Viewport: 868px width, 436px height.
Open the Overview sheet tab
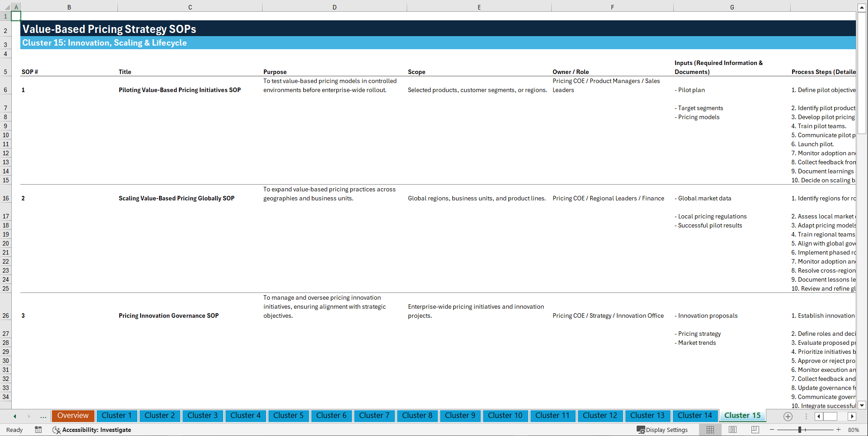[73, 416]
